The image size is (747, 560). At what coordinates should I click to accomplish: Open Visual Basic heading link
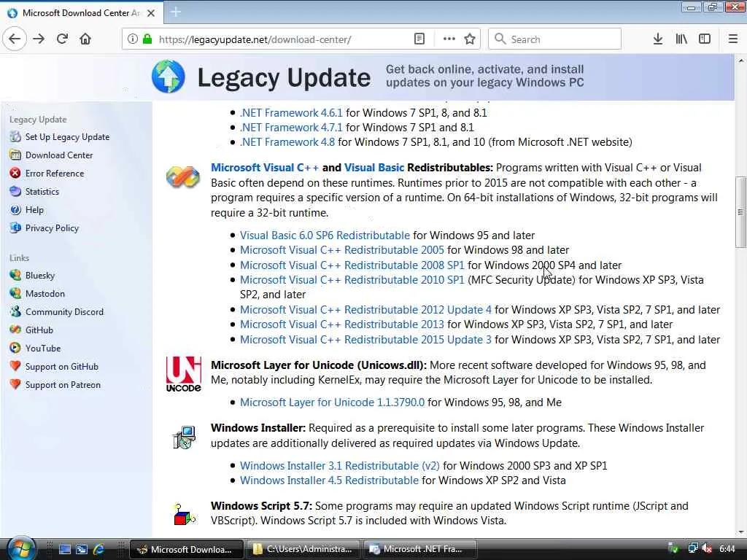pyautogui.click(x=374, y=168)
